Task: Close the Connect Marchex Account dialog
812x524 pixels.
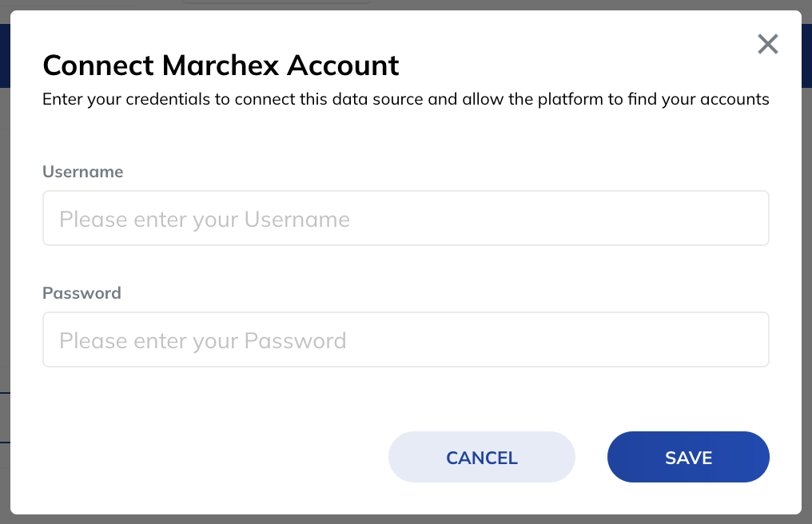Action: click(x=767, y=45)
